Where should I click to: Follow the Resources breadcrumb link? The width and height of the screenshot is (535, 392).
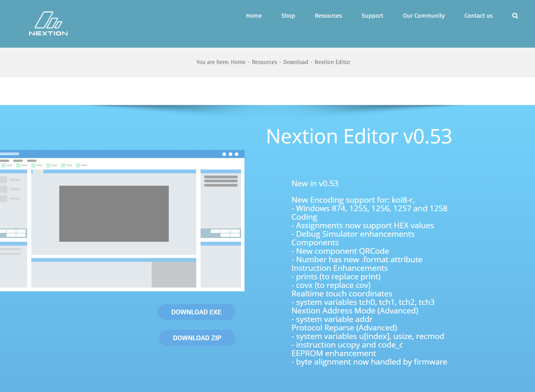[x=264, y=62]
